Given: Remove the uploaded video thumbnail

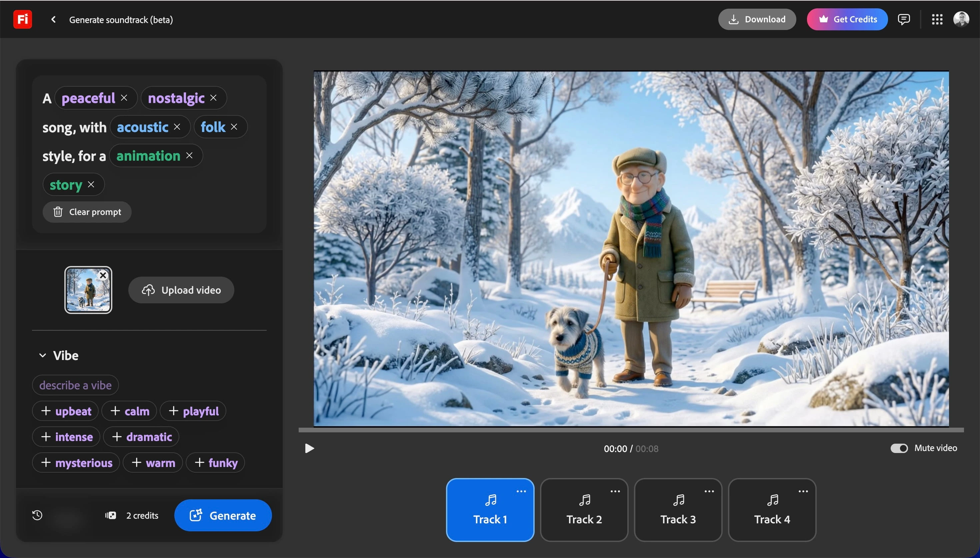Looking at the screenshot, I should [x=103, y=275].
